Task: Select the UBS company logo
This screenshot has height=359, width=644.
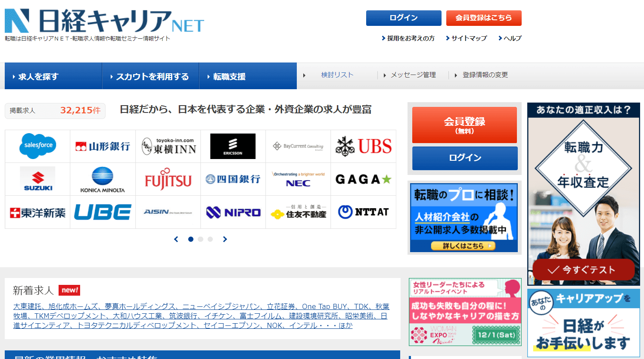Action: tap(363, 146)
